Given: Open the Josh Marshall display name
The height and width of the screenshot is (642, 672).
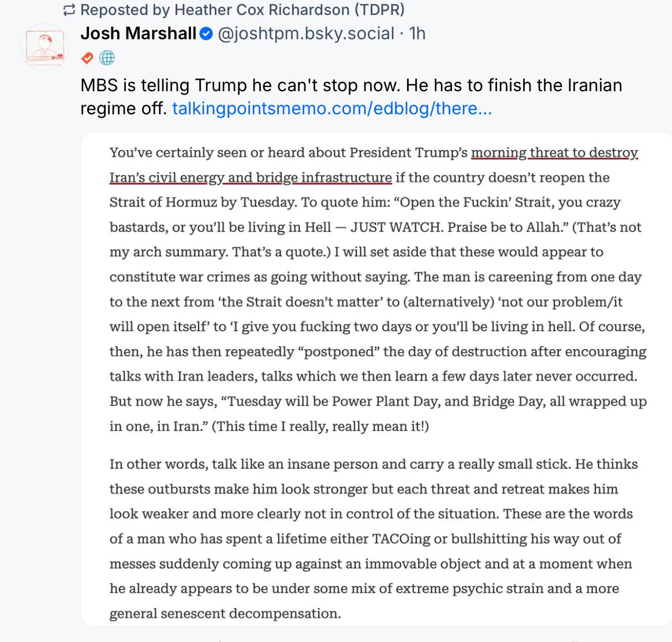Looking at the screenshot, I should (x=139, y=33).
